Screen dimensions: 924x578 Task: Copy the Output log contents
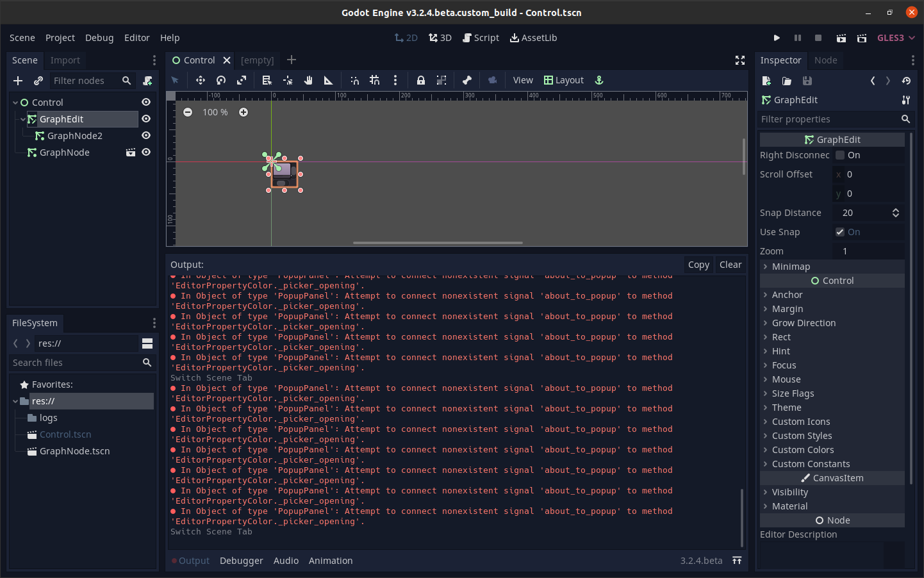(x=698, y=264)
